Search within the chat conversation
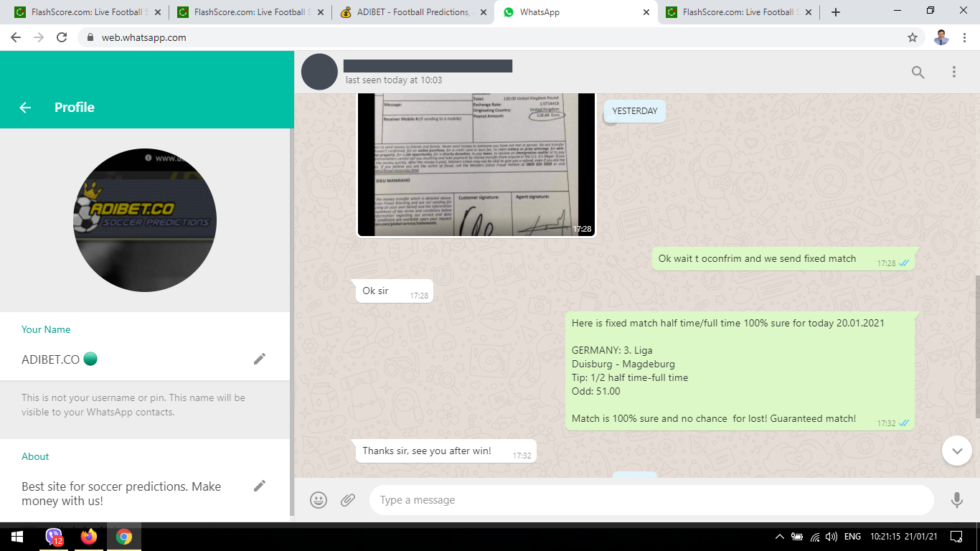The height and width of the screenshot is (551, 980). pyautogui.click(x=918, y=72)
